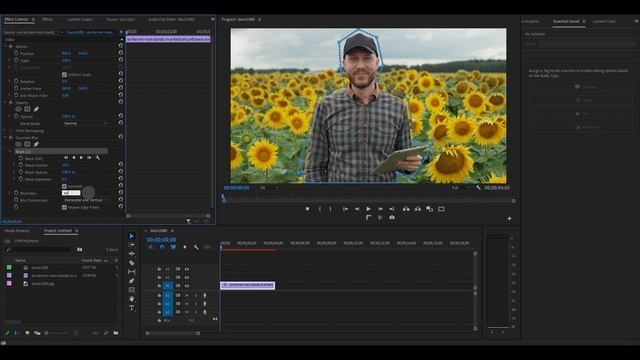Open the Blur Dimensions dropdown
The image size is (640, 360).
(x=85, y=200)
